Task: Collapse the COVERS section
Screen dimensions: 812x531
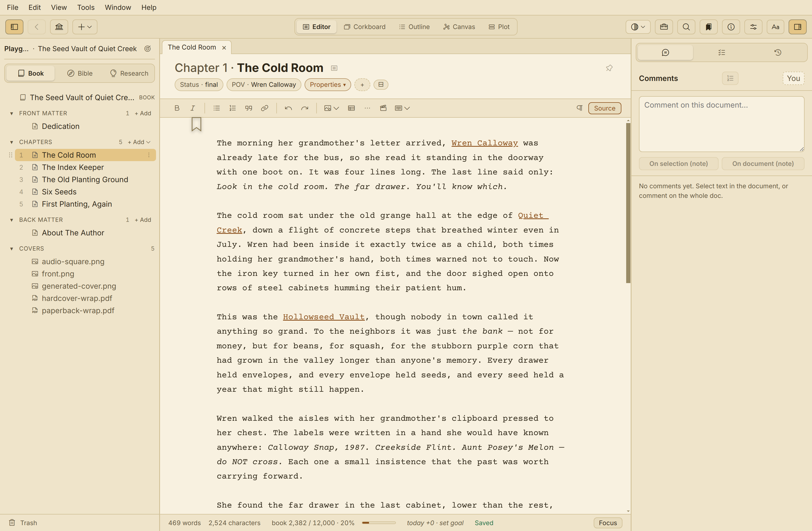Action: [12, 248]
